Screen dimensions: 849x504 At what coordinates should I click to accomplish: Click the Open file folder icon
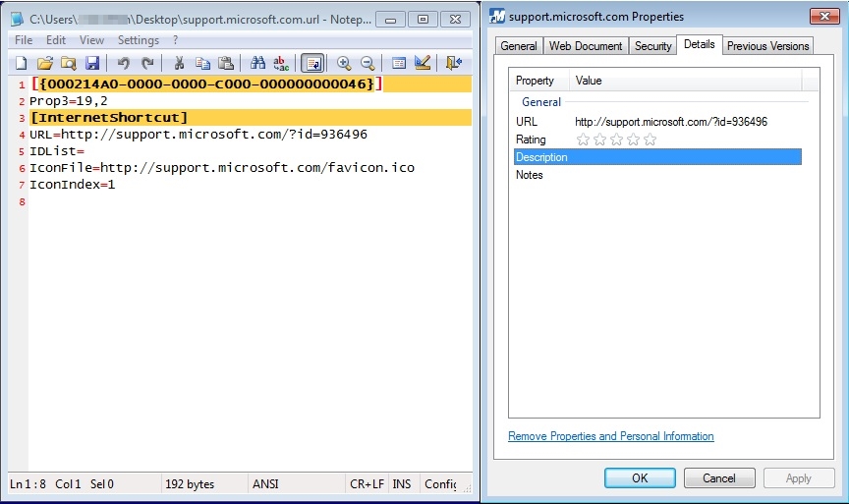click(x=45, y=63)
